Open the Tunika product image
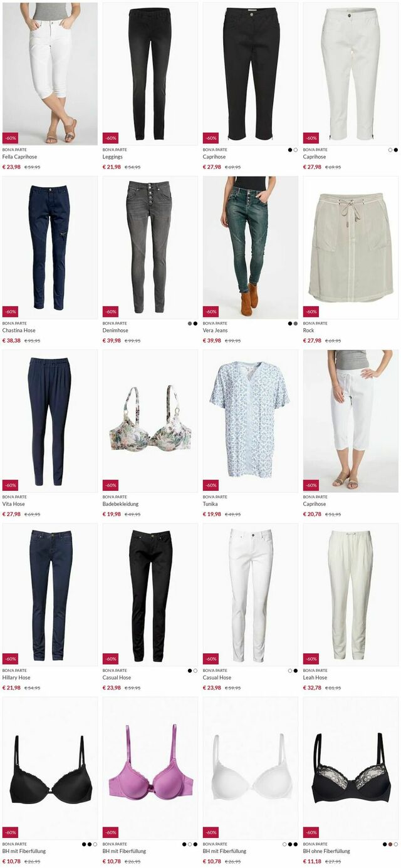The image size is (401, 868). [251, 421]
